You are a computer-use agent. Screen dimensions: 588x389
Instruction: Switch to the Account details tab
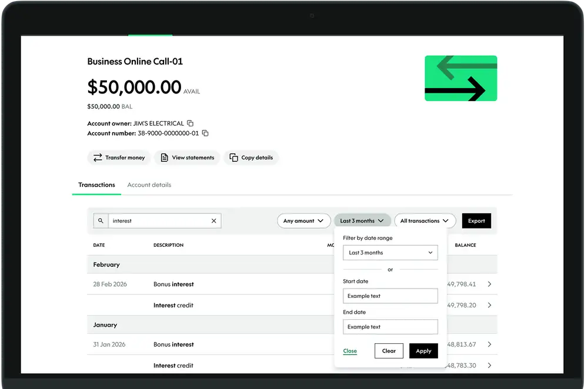[149, 185]
